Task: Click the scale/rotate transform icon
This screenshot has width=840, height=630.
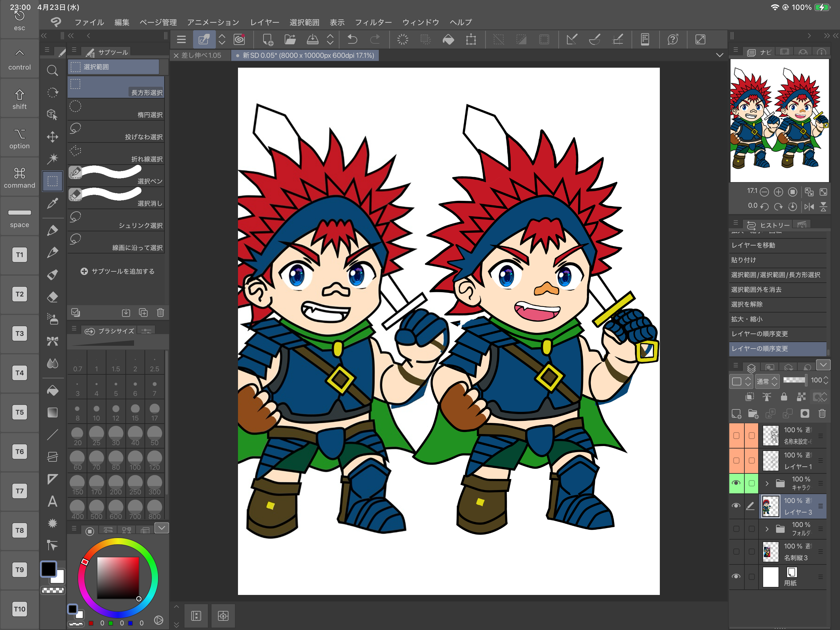Action: click(x=471, y=39)
